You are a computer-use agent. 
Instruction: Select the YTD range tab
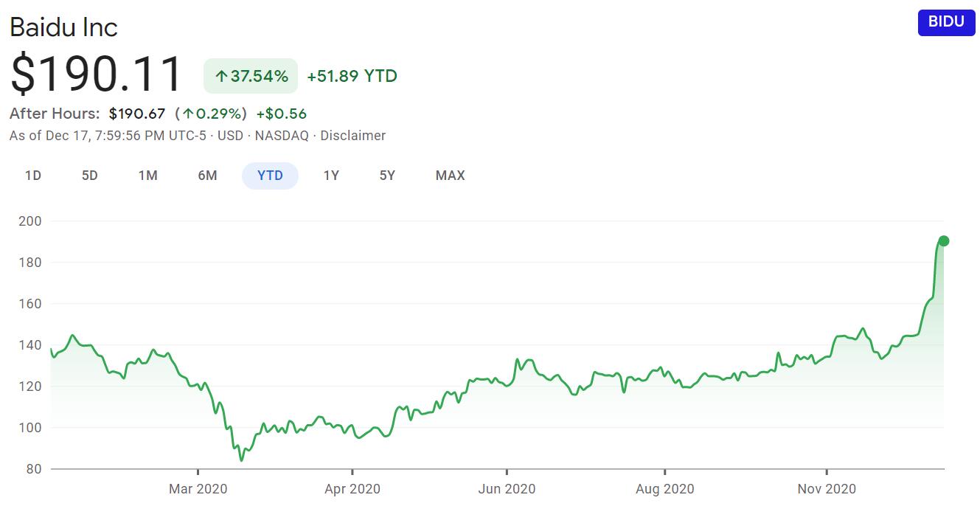pyautogui.click(x=270, y=176)
